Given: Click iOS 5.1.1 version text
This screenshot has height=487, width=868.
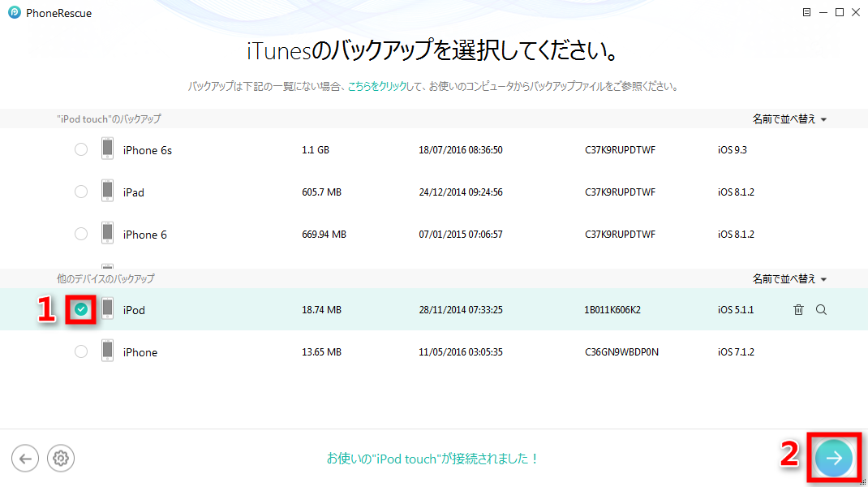Looking at the screenshot, I should 736,309.
